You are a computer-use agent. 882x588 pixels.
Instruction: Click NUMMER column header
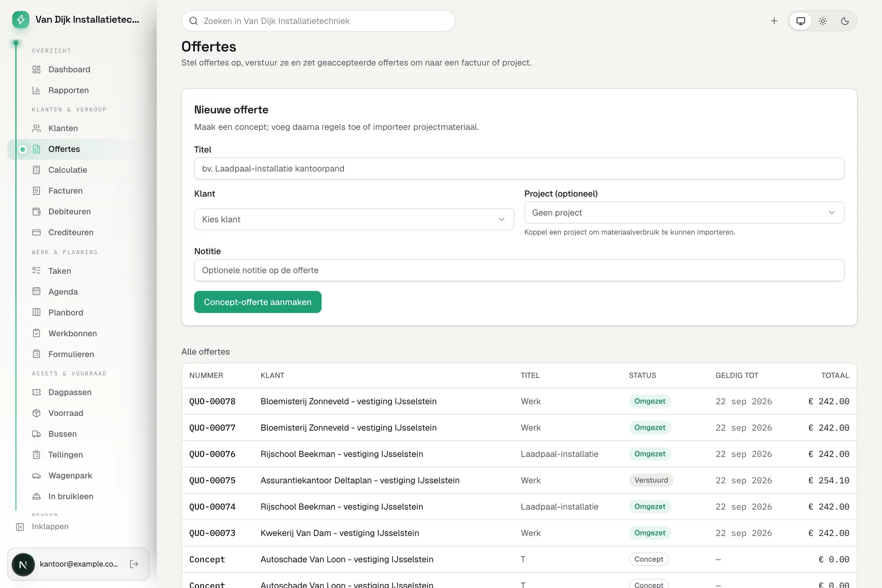coord(206,375)
